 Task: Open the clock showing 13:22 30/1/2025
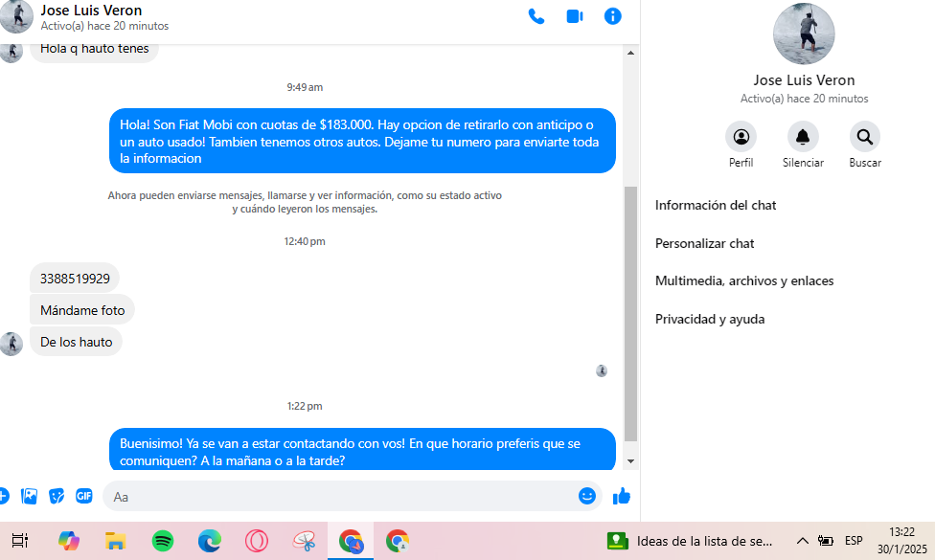pyautogui.click(x=901, y=541)
